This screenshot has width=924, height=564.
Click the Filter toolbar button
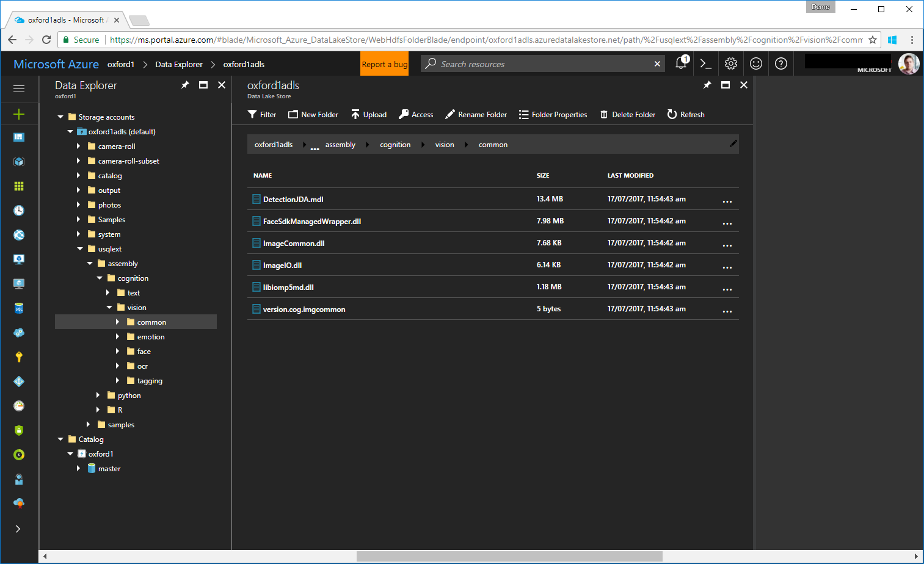pyautogui.click(x=262, y=114)
